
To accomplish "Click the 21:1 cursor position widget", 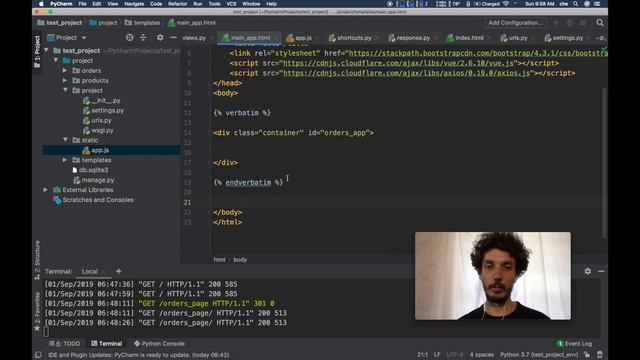I will 422,355.
